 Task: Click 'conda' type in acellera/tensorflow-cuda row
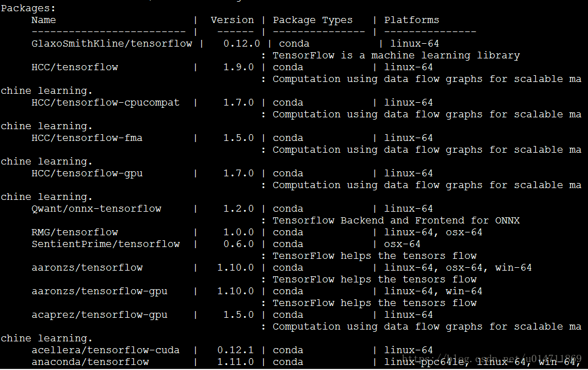pyautogui.click(x=288, y=350)
